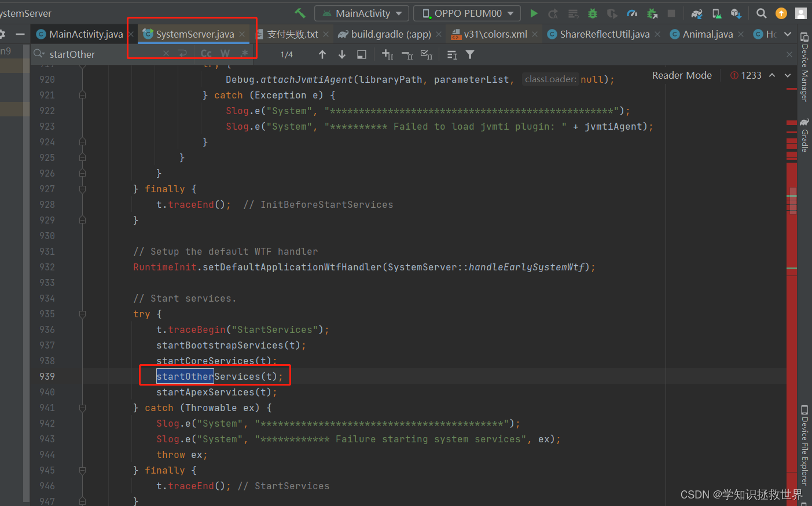812x506 pixels.
Task: Collapse the finally block on line 945
Action: [82, 470]
